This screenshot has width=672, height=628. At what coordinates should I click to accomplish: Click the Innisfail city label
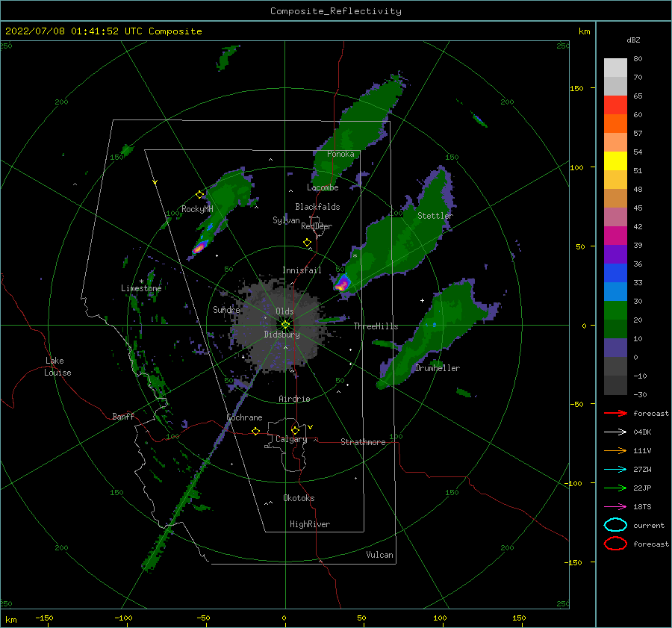pyautogui.click(x=302, y=270)
